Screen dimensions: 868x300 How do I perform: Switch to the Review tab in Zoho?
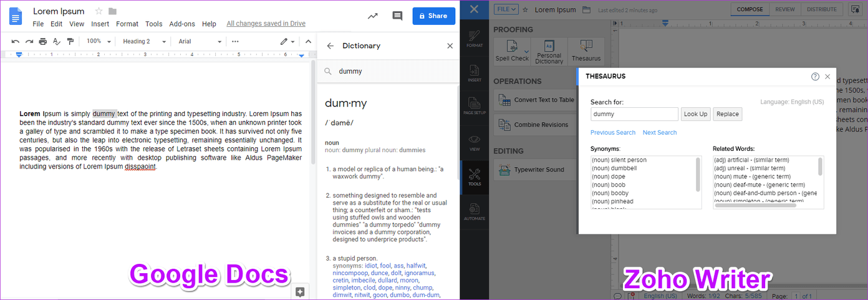point(784,9)
